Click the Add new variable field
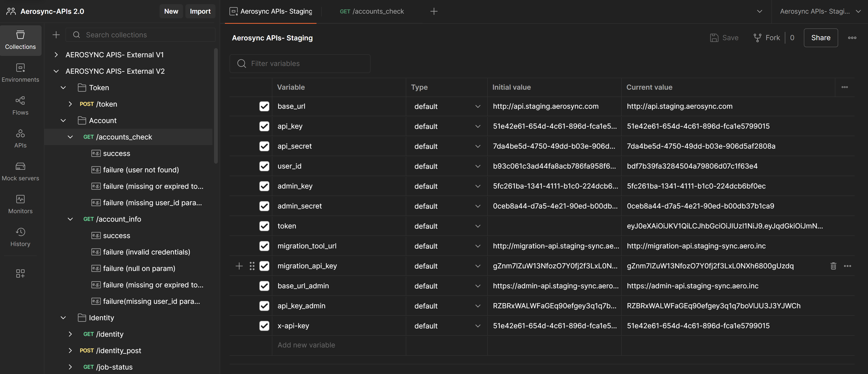 click(x=339, y=345)
